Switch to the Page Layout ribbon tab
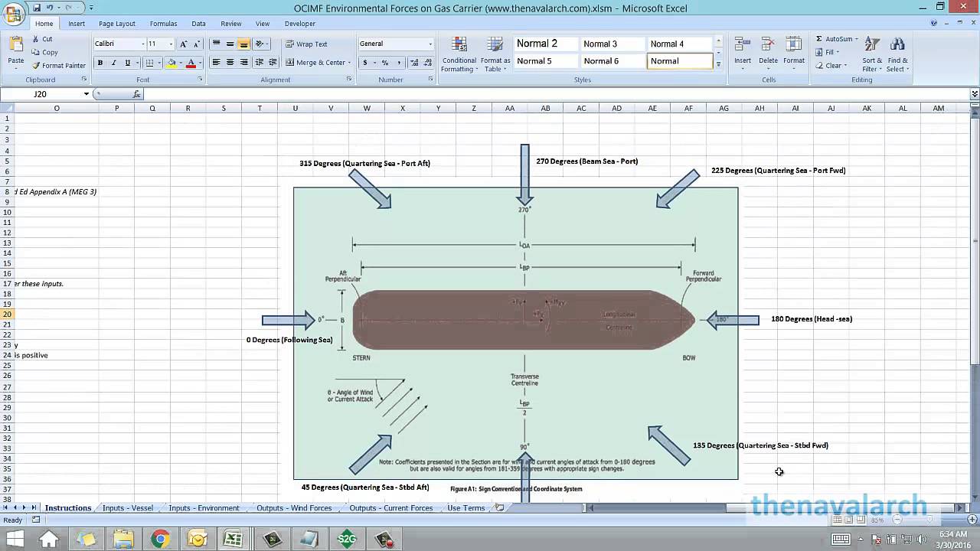 [x=117, y=24]
